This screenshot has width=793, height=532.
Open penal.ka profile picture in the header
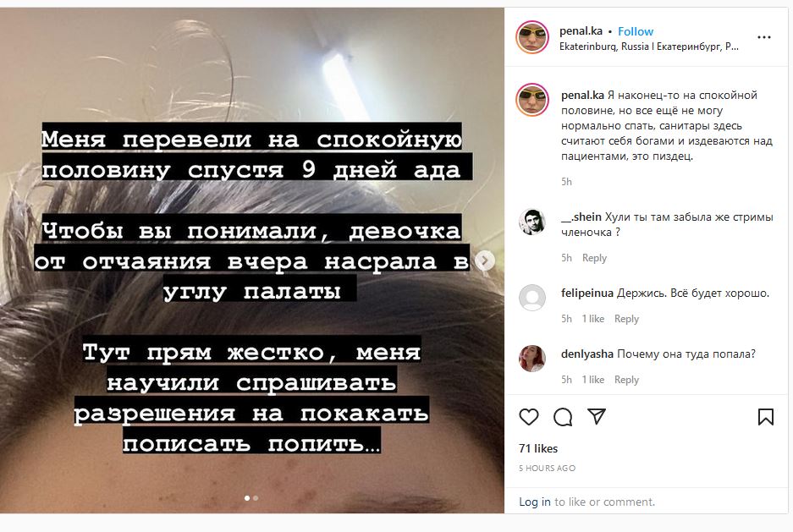[x=532, y=37]
